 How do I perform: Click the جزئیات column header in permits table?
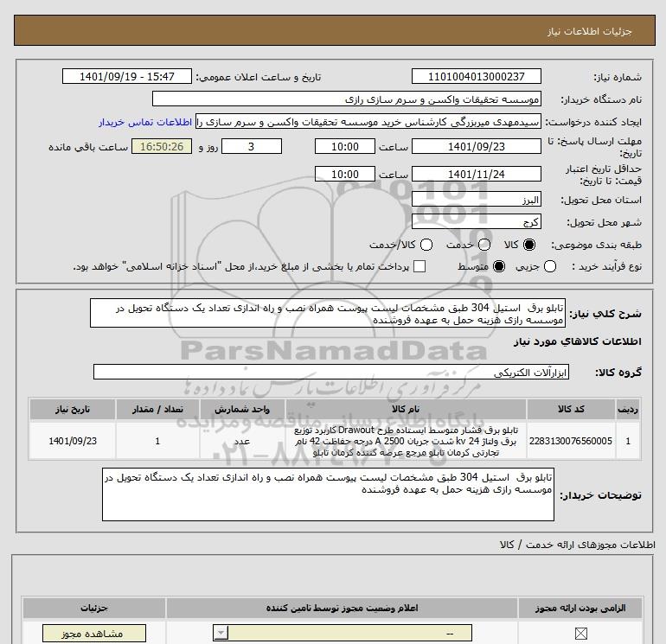pyautogui.click(x=94, y=608)
